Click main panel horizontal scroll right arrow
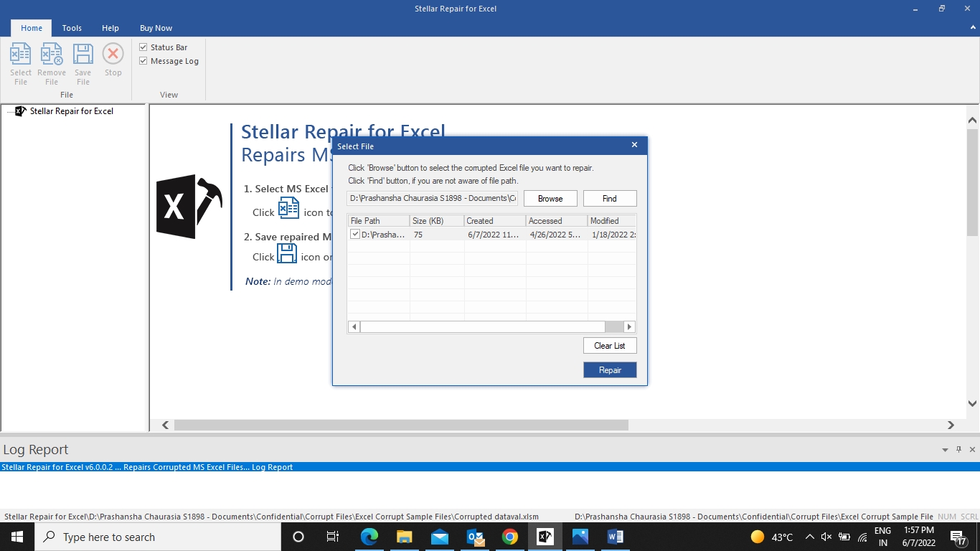The height and width of the screenshot is (551, 980). click(951, 425)
